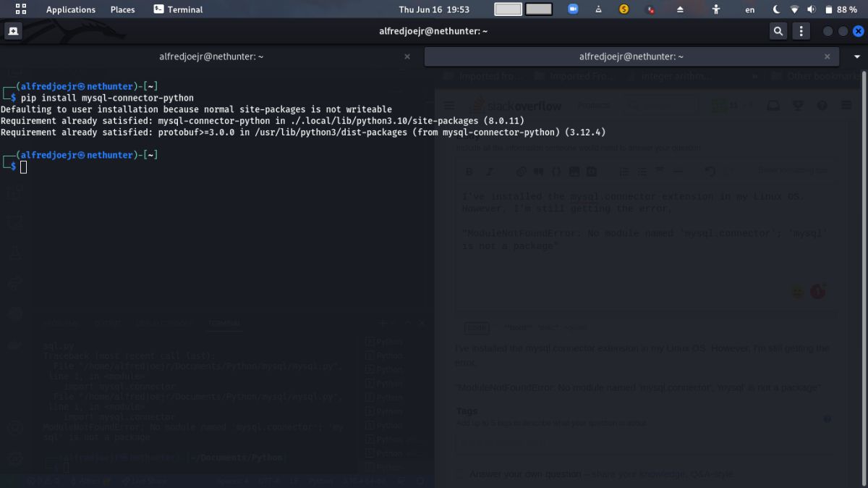
Task: Expand the bookmarks overflow chevron
Action: tap(755, 76)
